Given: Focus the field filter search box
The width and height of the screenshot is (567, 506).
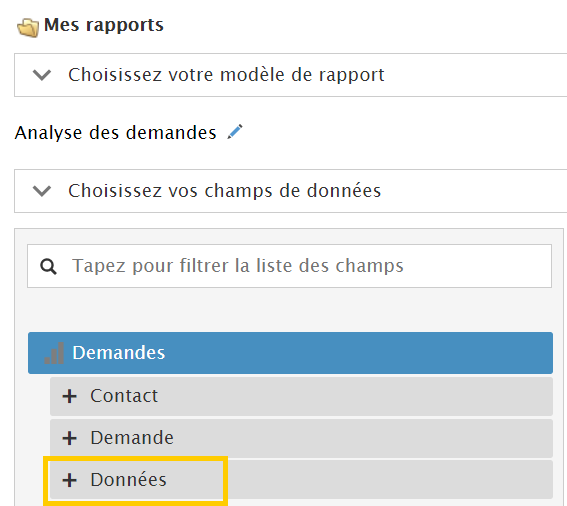Looking at the screenshot, I should point(289,266).
